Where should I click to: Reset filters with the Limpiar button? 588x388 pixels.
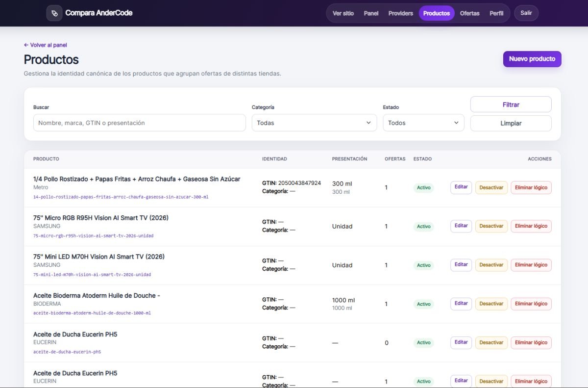[511, 123]
